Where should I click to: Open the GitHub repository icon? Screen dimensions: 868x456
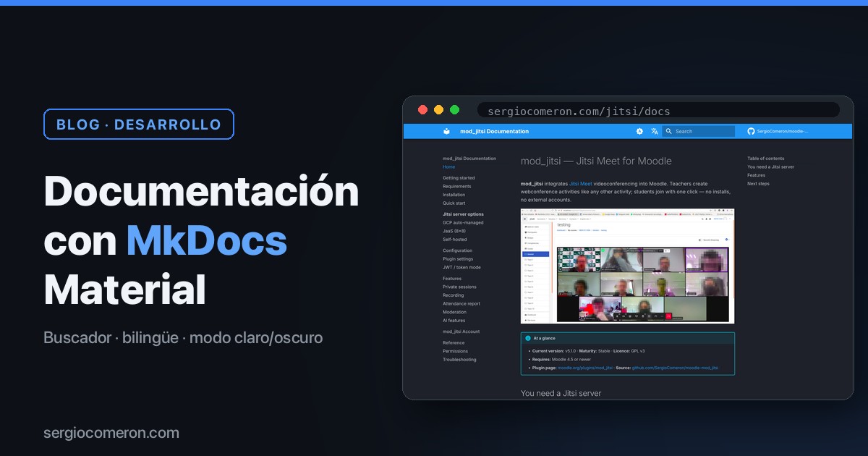(x=751, y=131)
